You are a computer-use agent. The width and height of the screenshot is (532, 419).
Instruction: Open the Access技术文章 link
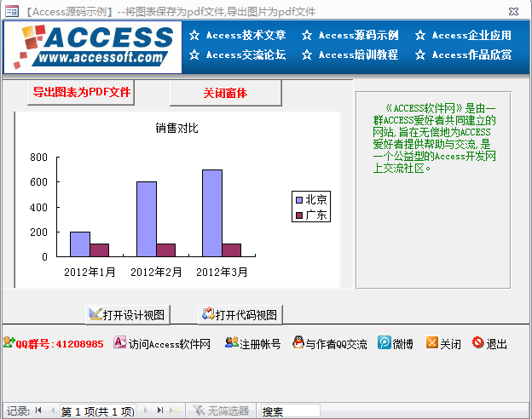(246, 35)
